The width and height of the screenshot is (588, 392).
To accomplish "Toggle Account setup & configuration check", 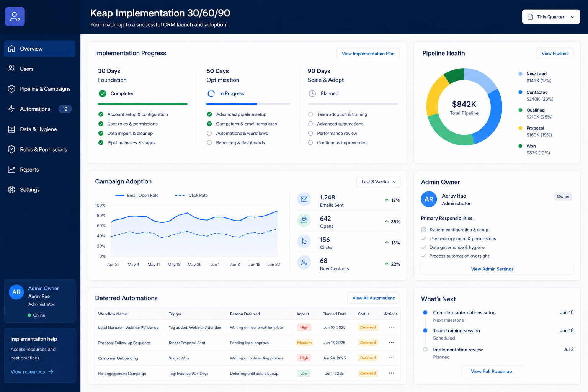I will [x=101, y=114].
